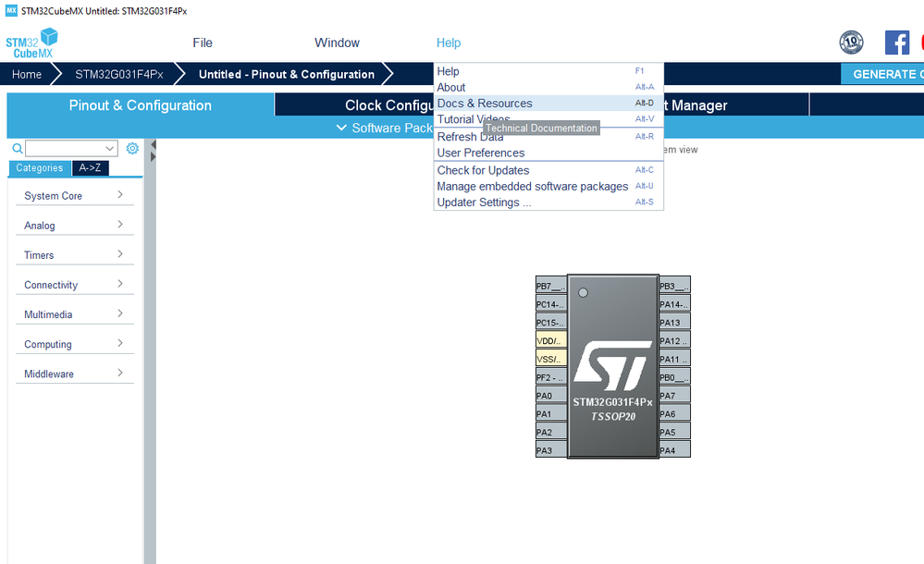Open the peripheral search dropdown box
The width and height of the screenshot is (924, 564).
click(x=71, y=149)
